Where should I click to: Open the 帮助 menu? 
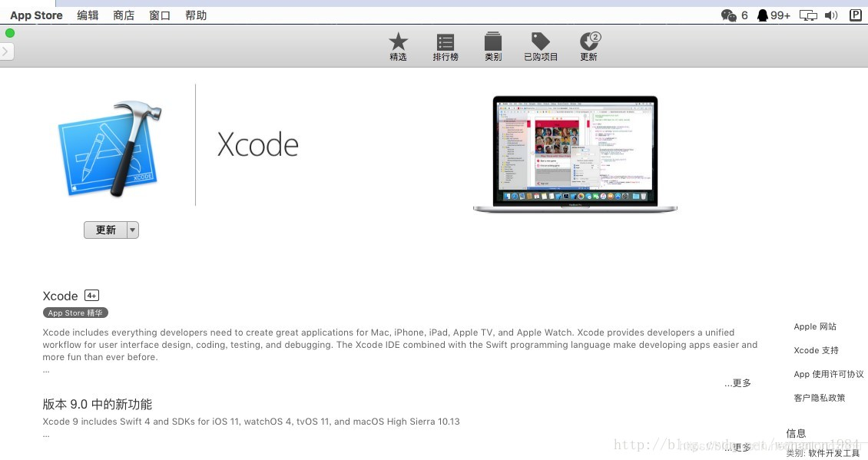coord(195,15)
